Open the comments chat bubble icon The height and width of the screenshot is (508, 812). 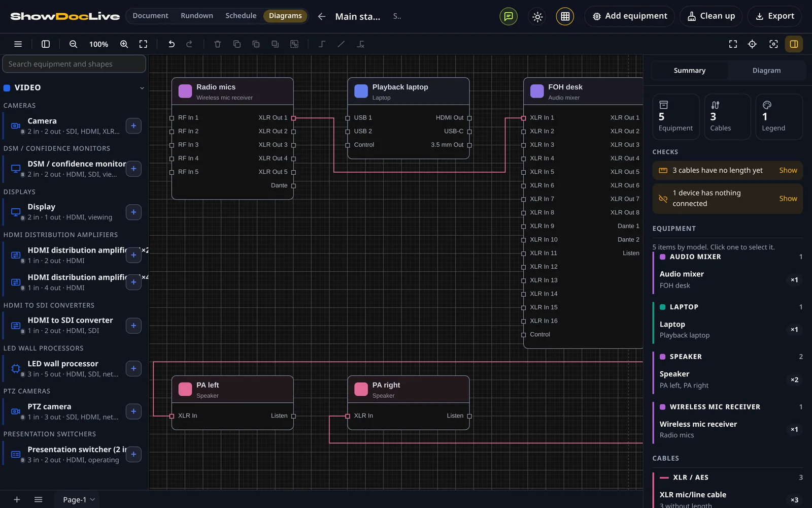click(x=509, y=16)
